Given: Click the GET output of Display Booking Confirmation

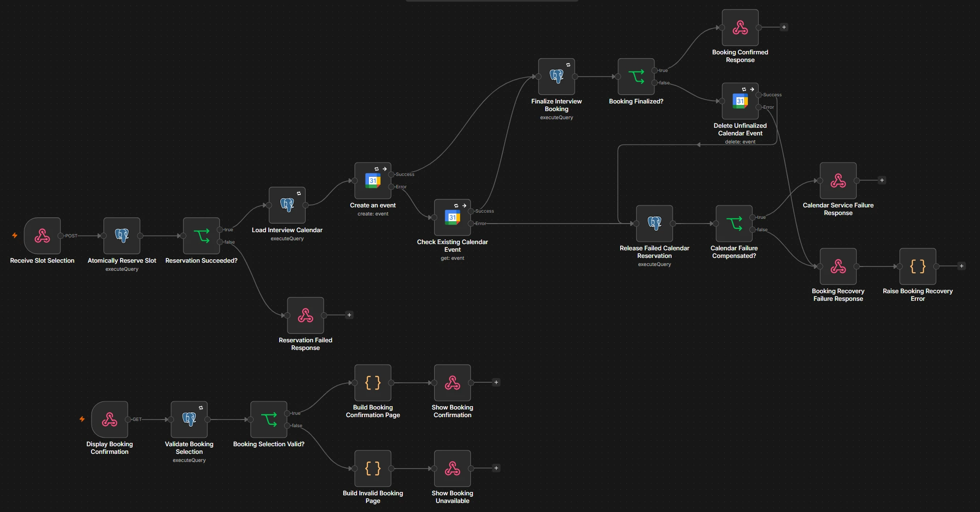Looking at the screenshot, I should pos(128,420).
